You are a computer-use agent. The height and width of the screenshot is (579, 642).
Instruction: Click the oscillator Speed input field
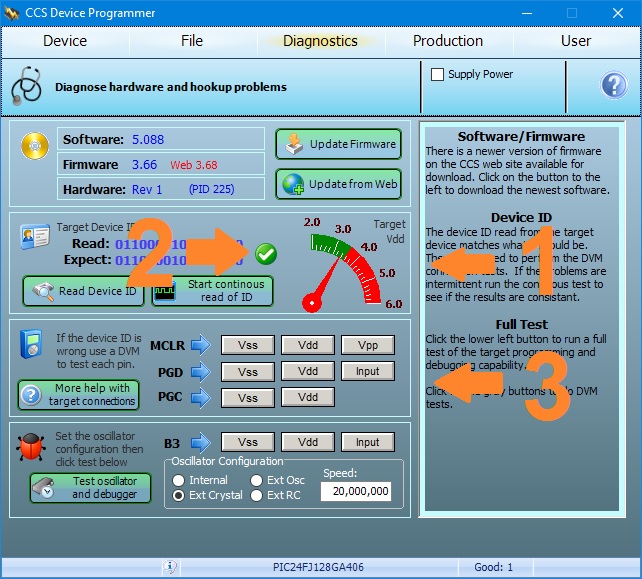pyautogui.click(x=356, y=491)
